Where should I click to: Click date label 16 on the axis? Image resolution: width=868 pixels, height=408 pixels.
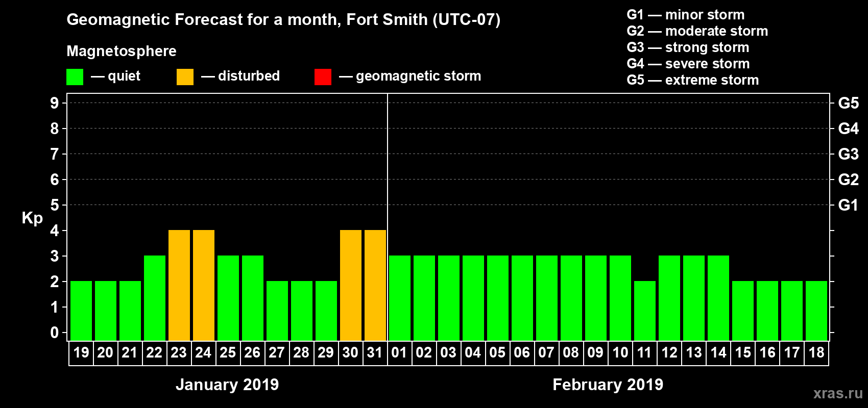tap(767, 352)
